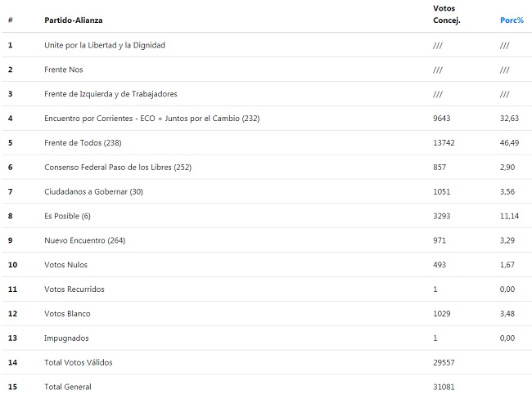Select the Votos Blanco row
The height and width of the screenshot is (399, 532).
pyautogui.click(x=267, y=314)
